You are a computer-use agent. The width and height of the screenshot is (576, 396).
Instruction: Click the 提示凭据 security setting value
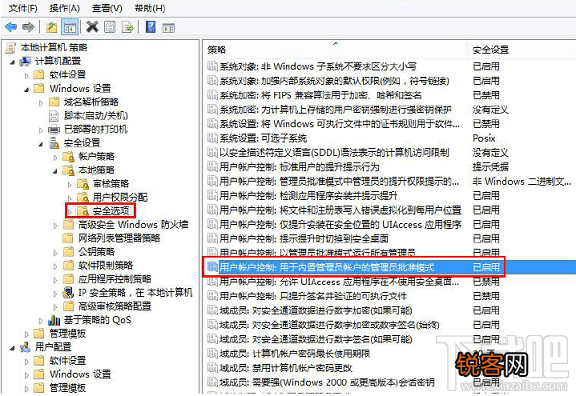coord(490,167)
